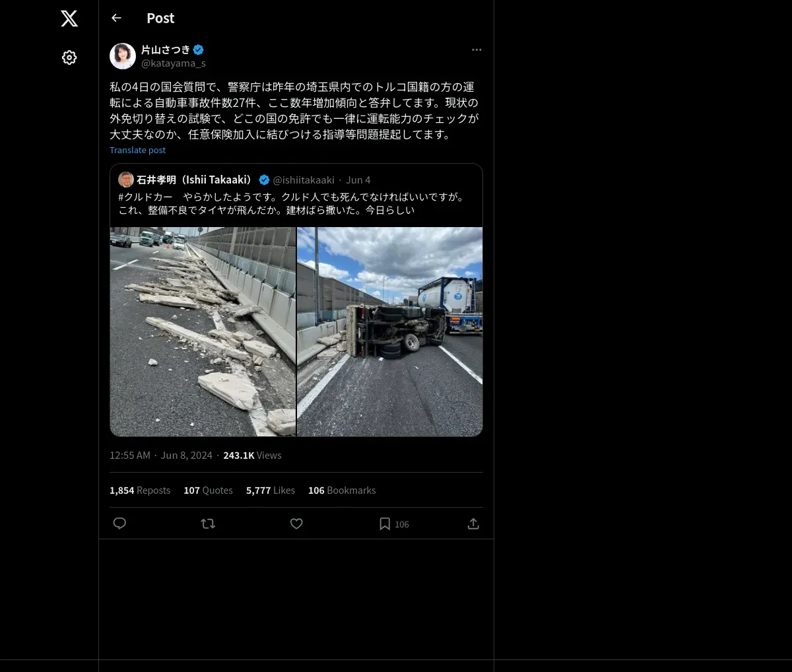This screenshot has height=672, width=792.
Task: Go back using the arrow icon
Action: tap(116, 18)
